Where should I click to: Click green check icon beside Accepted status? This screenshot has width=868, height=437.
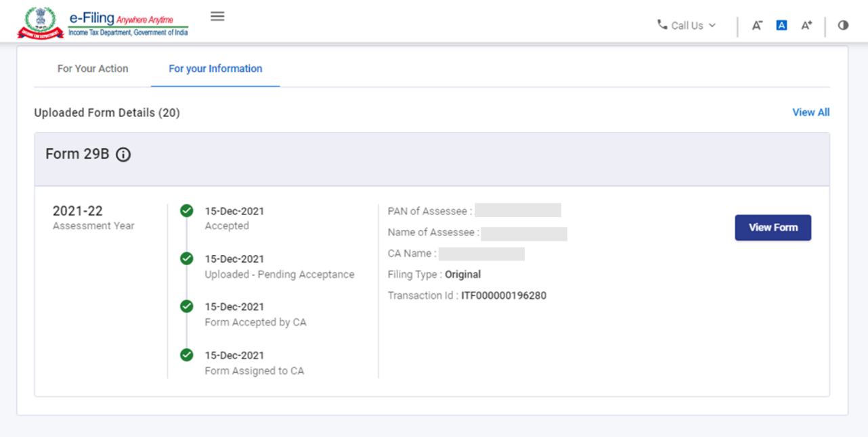187,211
